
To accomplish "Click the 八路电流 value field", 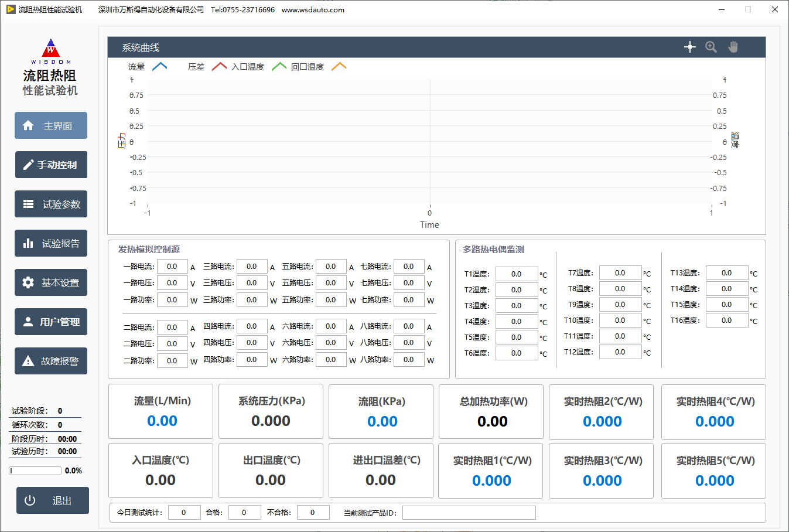I will point(409,326).
